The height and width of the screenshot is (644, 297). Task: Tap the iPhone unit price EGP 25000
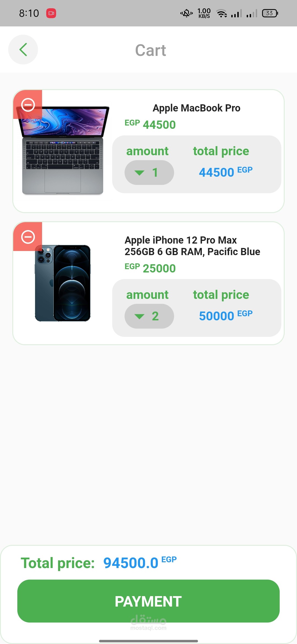pyautogui.click(x=150, y=268)
